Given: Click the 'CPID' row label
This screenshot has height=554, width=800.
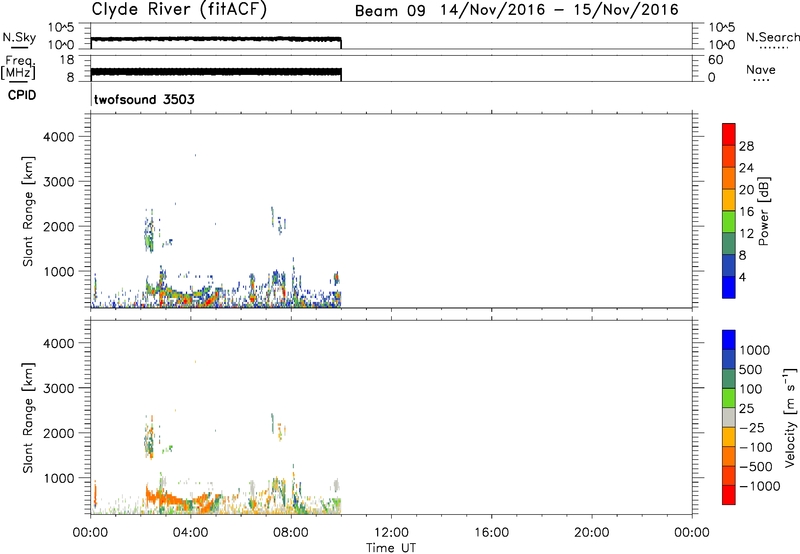Looking at the screenshot, I should pyautogui.click(x=22, y=95).
